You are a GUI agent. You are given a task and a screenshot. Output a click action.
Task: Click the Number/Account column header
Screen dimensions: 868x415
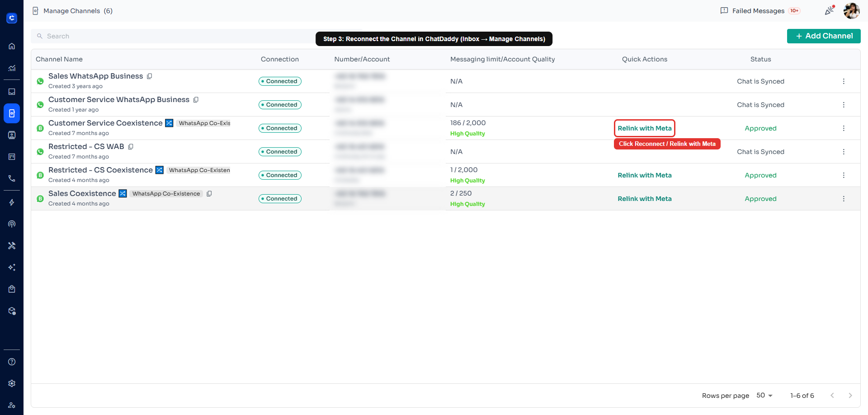(x=362, y=59)
